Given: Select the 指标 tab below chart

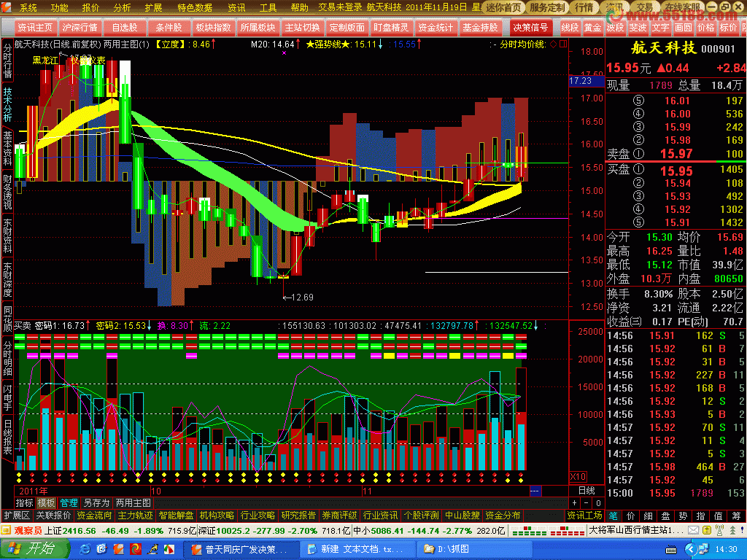Looking at the screenshot, I should (x=24, y=503).
